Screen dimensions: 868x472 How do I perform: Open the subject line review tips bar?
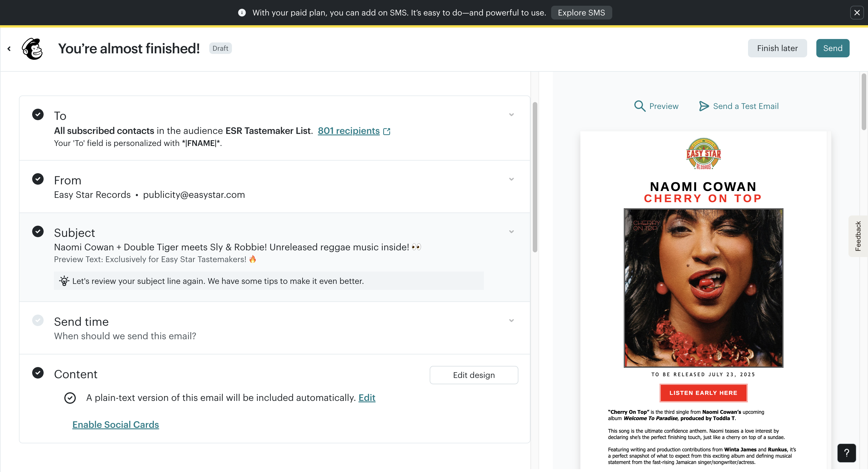pos(269,281)
